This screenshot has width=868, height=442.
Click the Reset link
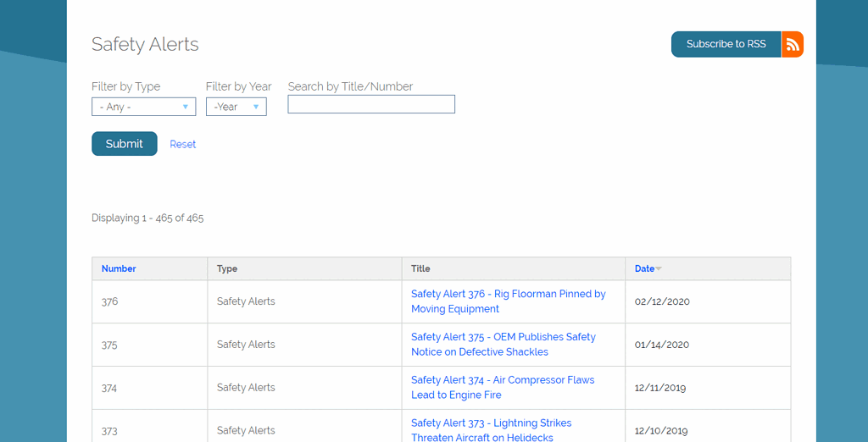[182, 144]
